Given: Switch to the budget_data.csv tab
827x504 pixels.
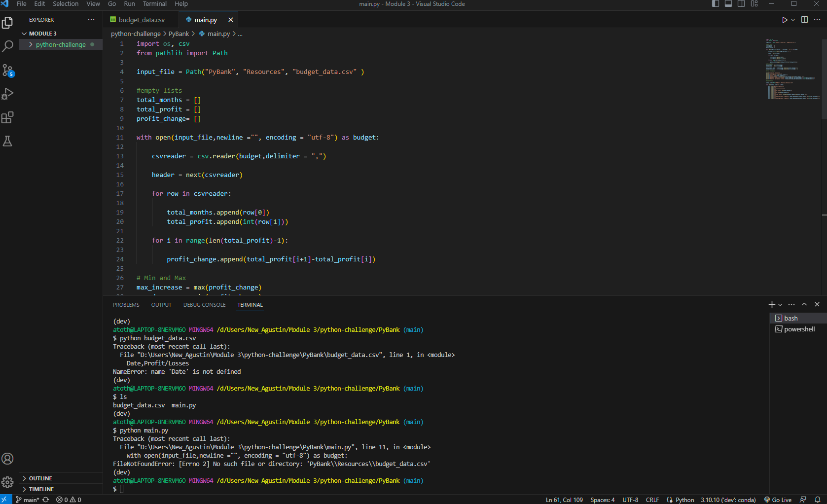Looking at the screenshot, I should (142, 20).
